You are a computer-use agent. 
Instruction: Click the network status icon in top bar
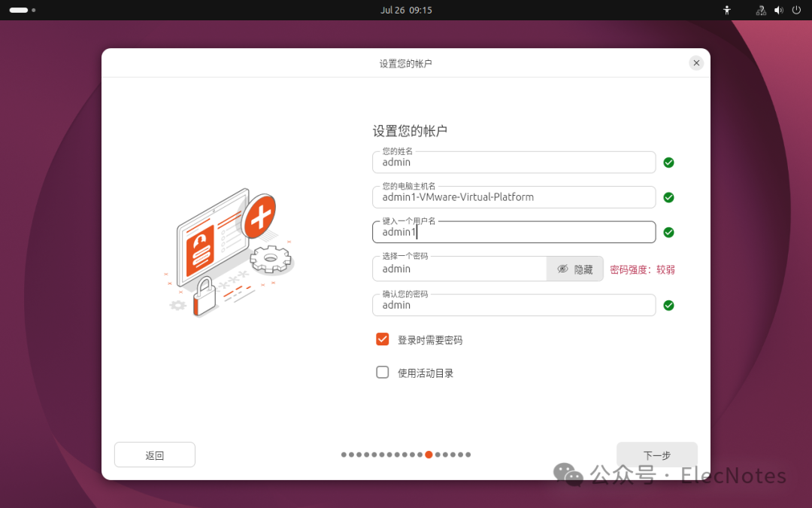pyautogui.click(x=761, y=10)
